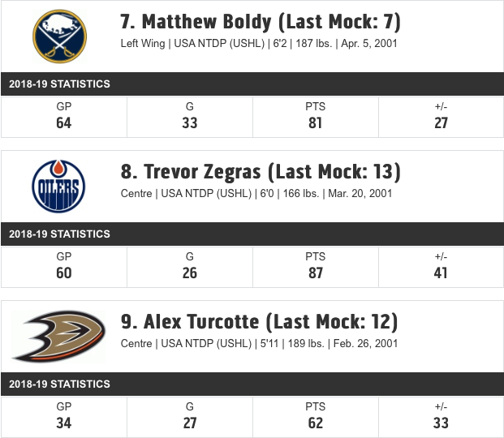Click Zegras's plus-minus value 41
The height and width of the screenshot is (438, 504).
441,273
